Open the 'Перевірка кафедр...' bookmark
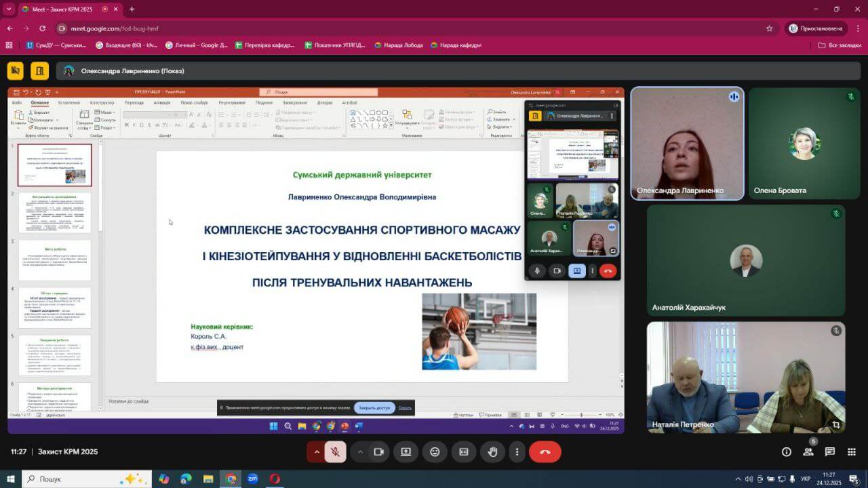The width and height of the screenshot is (868, 488). tap(264, 45)
